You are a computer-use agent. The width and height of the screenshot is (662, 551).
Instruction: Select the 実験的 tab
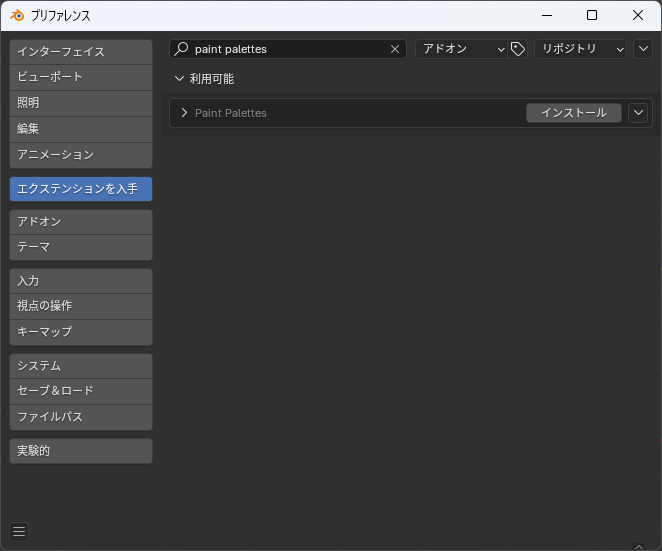coord(81,451)
